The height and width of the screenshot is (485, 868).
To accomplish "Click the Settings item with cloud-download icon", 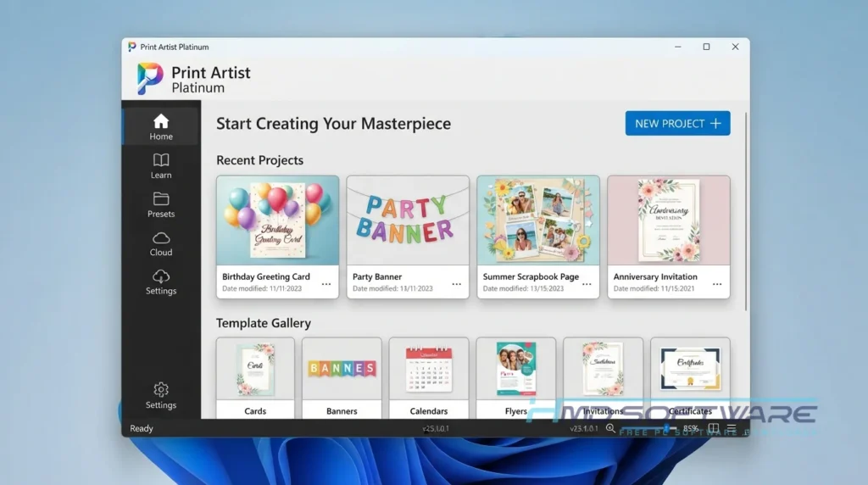I will 160,282.
